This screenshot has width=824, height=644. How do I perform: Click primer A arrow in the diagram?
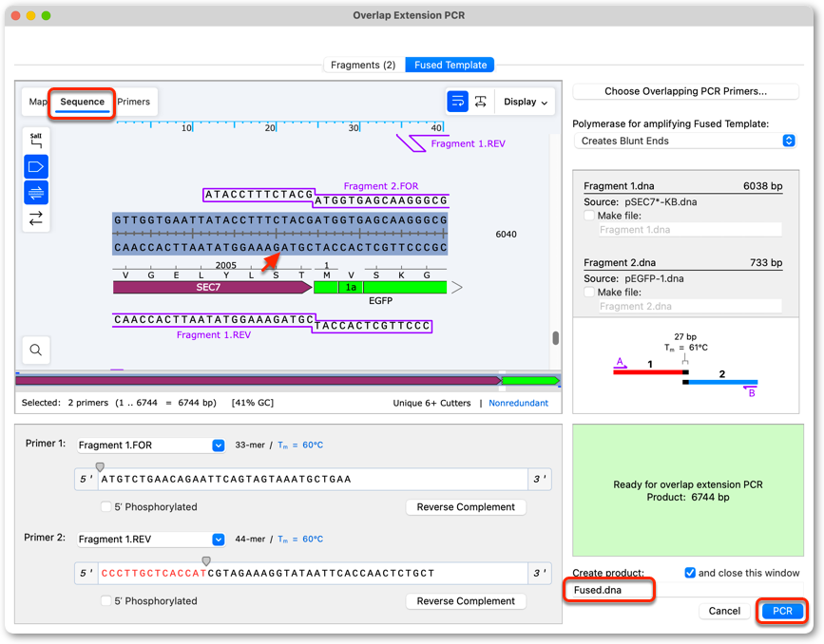tap(621, 363)
